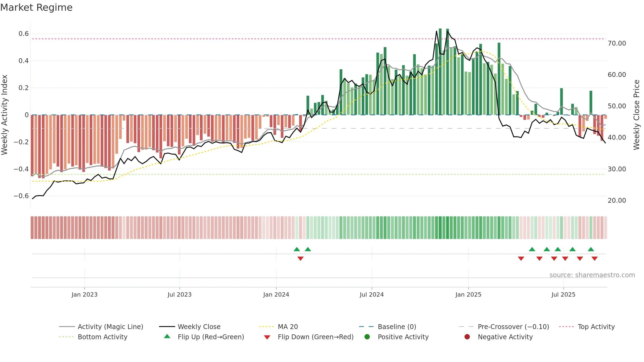The height and width of the screenshot is (362, 644).
Task: Click the Jan 2024 x-axis label
Action: tap(276, 294)
